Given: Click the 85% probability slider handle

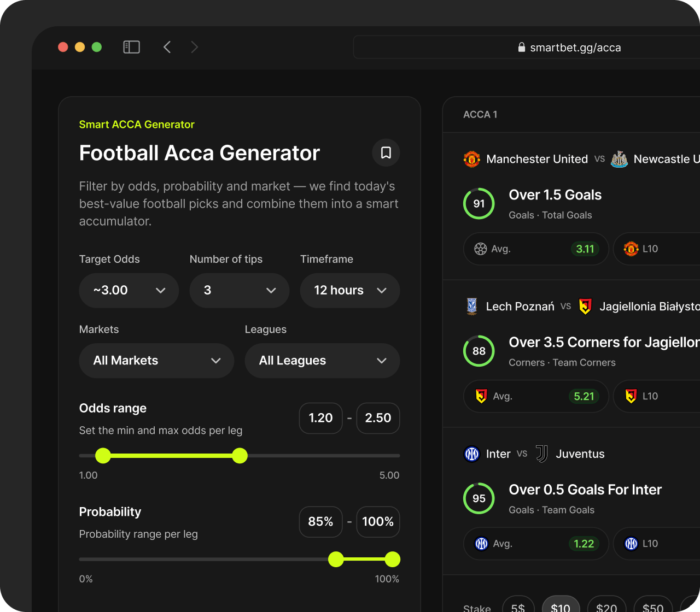Looking at the screenshot, I should (x=336, y=560).
